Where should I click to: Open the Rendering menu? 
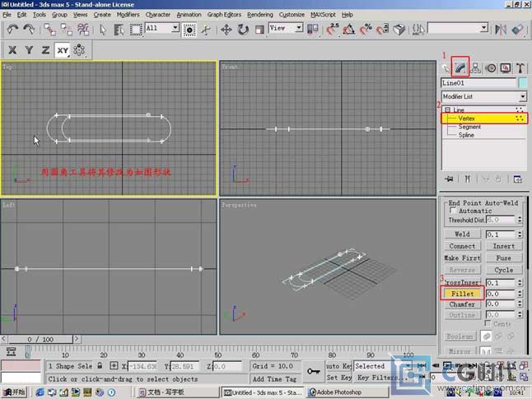[x=260, y=15]
